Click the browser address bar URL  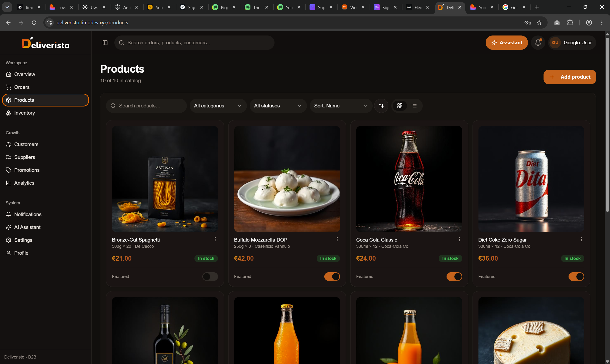[x=92, y=23]
